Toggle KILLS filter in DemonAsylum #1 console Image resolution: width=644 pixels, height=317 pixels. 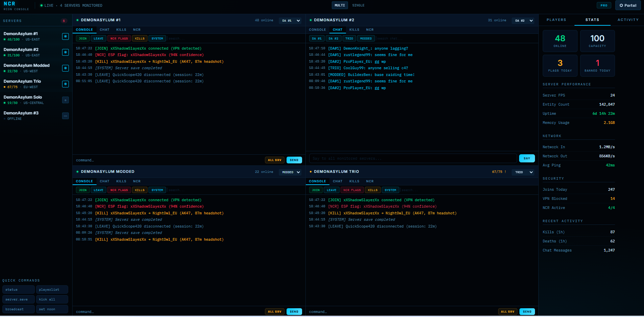[140, 38]
